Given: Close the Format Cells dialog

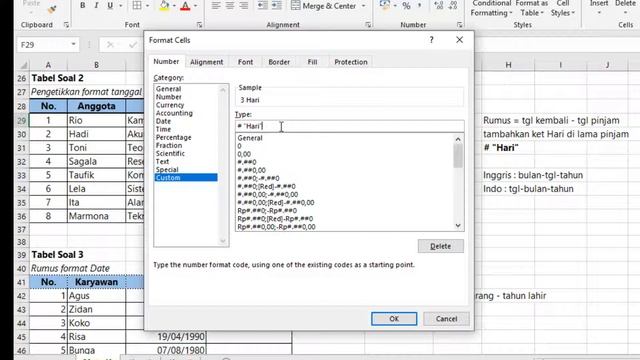Looking at the screenshot, I should [x=460, y=40].
